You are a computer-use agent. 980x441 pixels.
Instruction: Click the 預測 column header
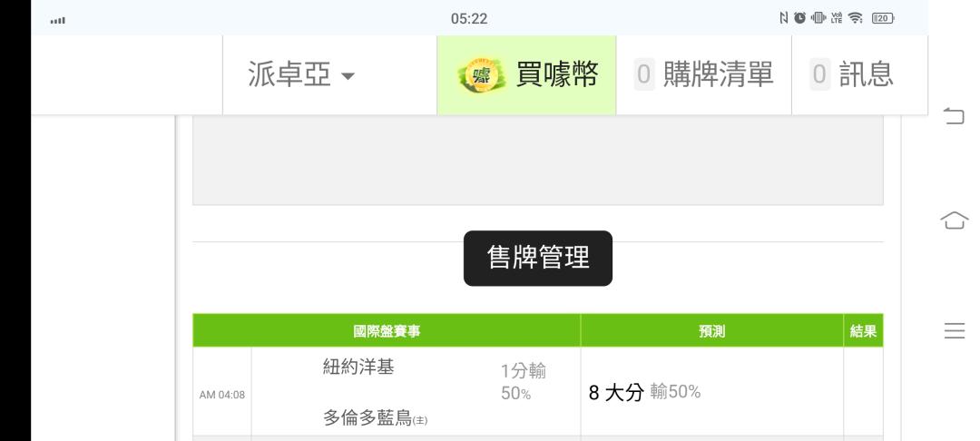(712, 330)
